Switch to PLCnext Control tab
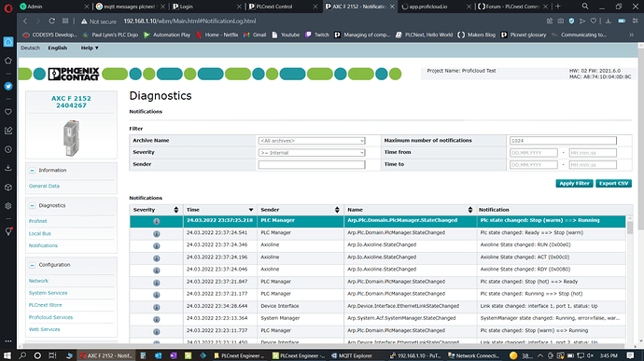Screen dimensions: 644x361 coord(284,7)
